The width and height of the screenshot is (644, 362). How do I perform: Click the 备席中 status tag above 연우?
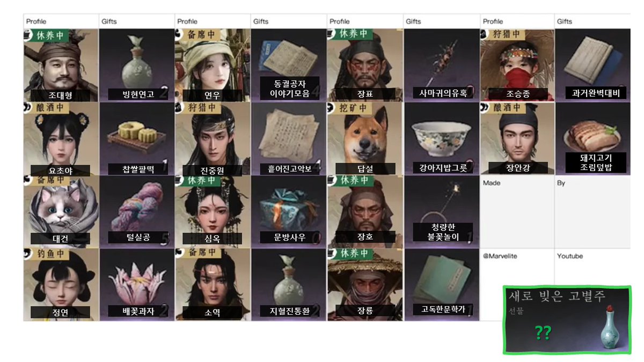tap(198, 34)
